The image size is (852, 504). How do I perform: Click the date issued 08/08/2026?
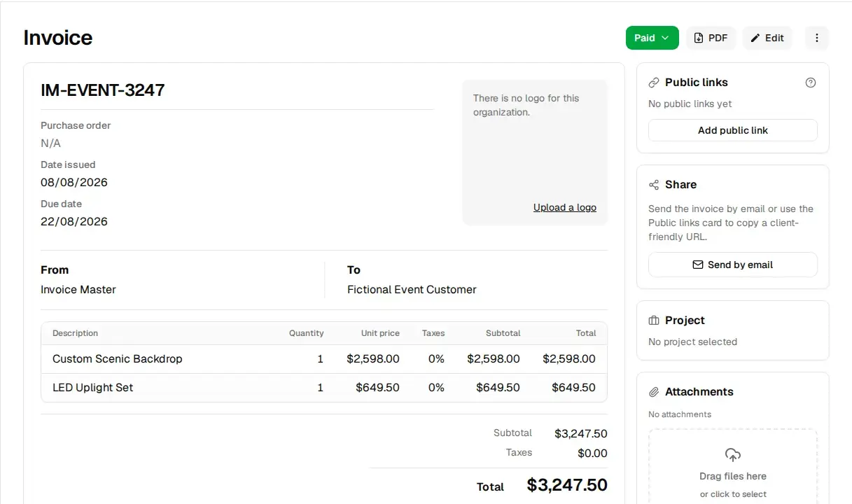74,183
